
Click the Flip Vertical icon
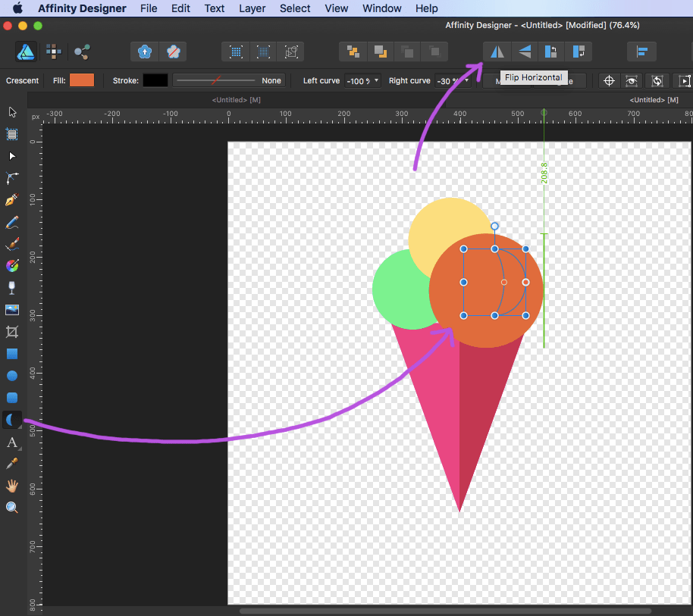pos(524,52)
